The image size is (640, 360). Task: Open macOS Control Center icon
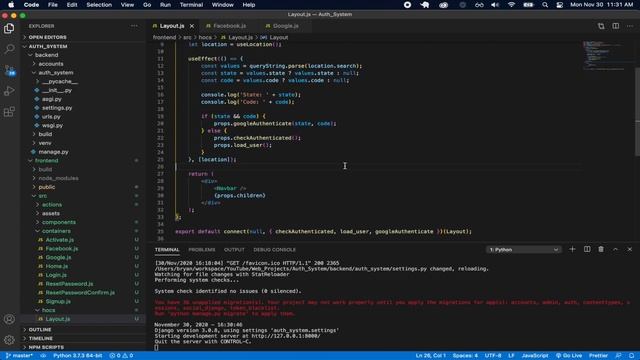pyautogui.click(x=560, y=5)
